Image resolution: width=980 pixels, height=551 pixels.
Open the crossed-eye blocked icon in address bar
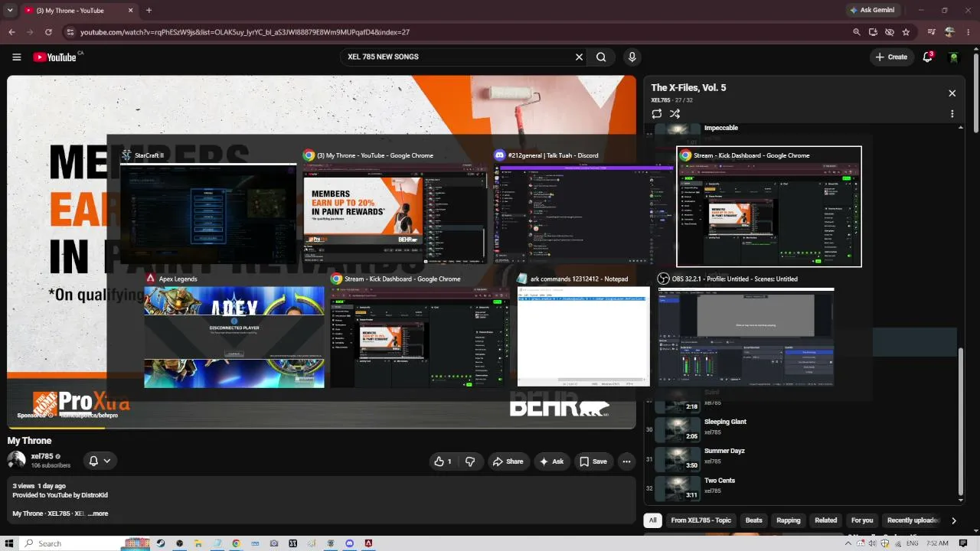(890, 32)
